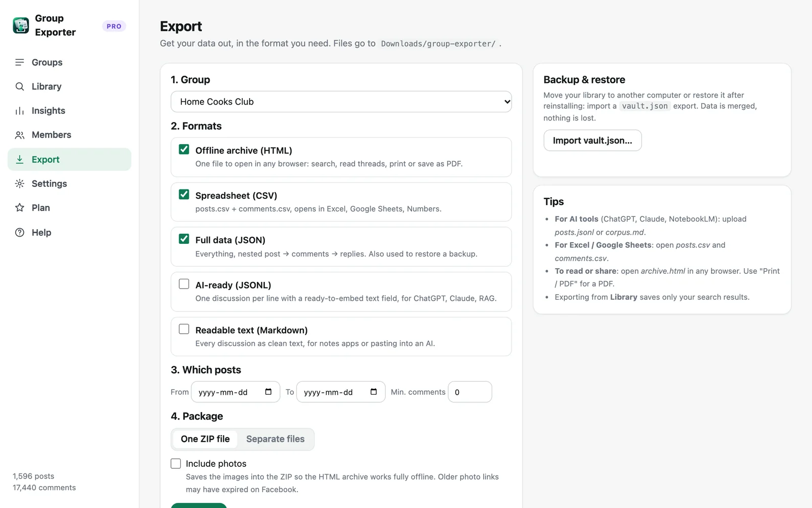Click the Export download arrow icon

20,160
